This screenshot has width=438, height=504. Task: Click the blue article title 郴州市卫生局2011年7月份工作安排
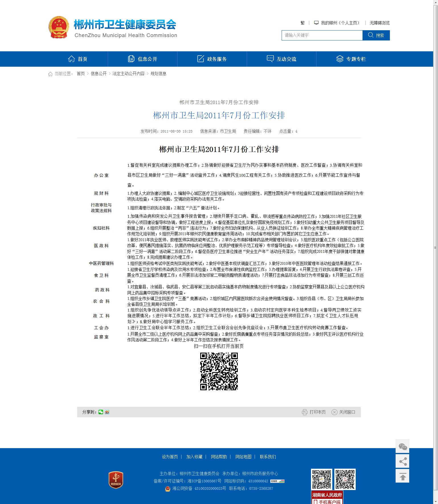219,115
